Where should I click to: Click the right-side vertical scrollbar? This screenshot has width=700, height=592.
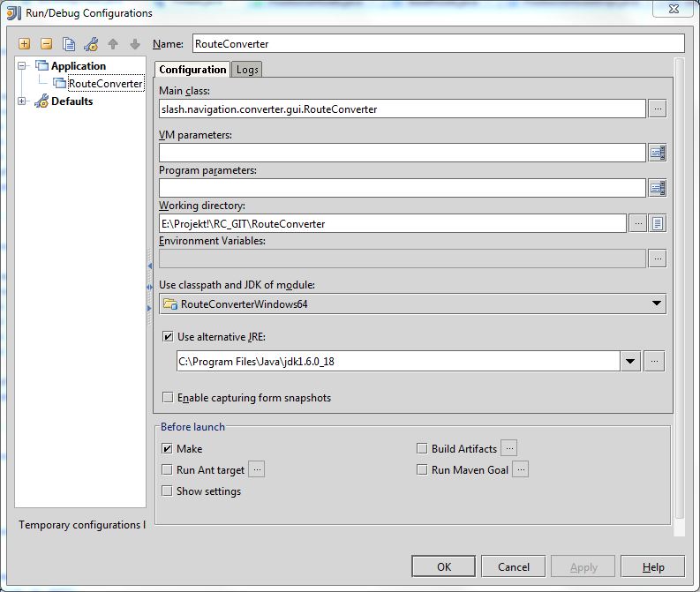[679, 291]
